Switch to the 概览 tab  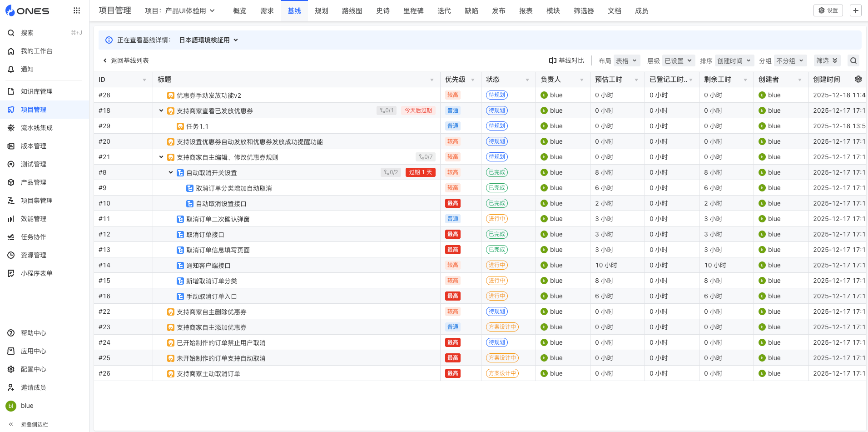tap(239, 10)
